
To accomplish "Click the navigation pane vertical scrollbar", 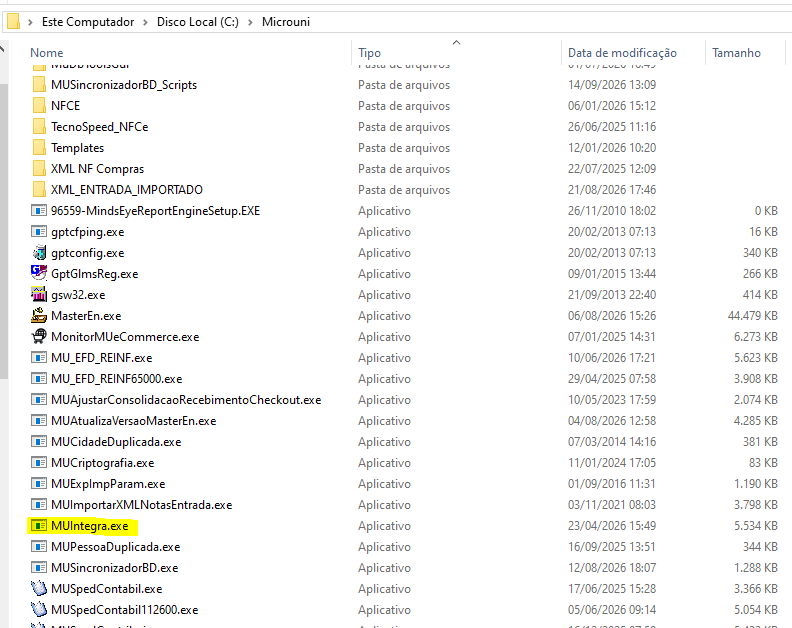I will [4, 231].
